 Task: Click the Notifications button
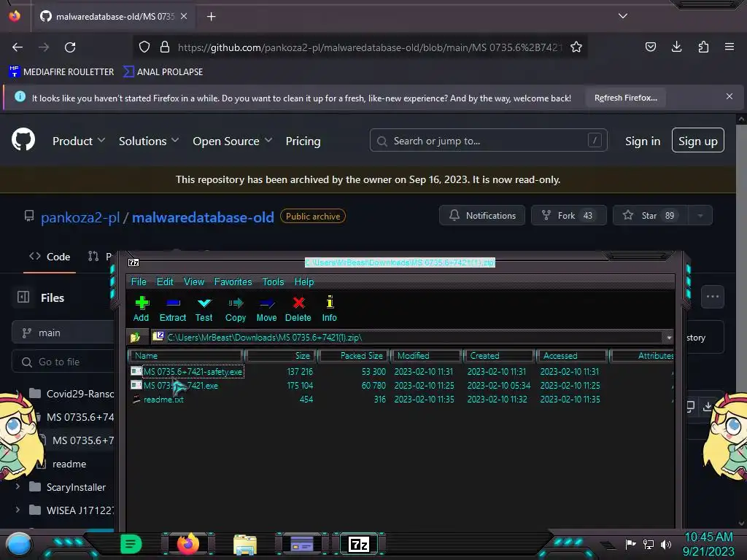482,216
